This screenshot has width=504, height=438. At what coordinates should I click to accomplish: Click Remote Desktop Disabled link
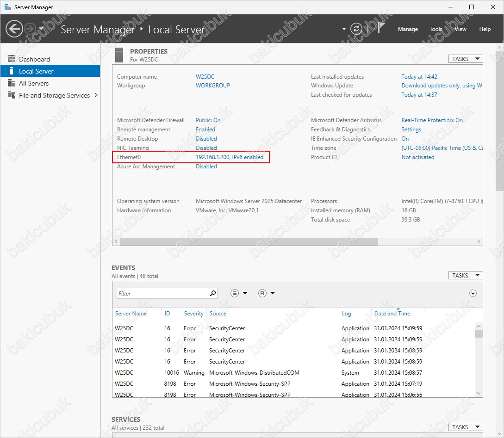click(206, 139)
